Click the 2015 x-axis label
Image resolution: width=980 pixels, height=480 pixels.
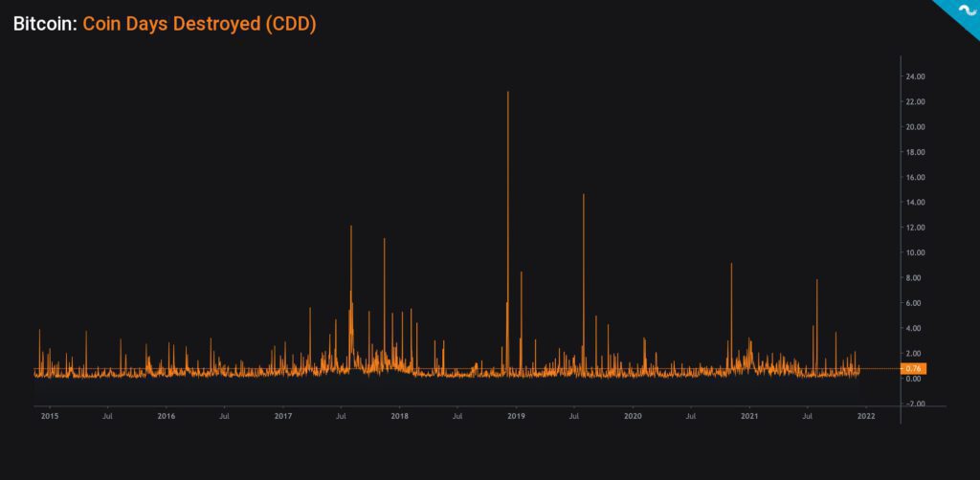coord(50,416)
